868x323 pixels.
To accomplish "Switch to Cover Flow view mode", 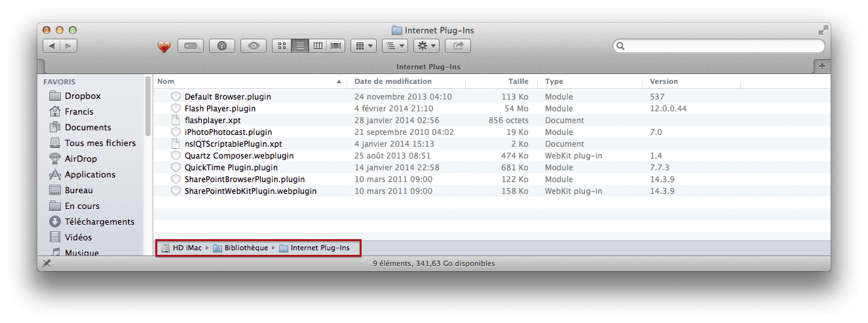I will 336,46.
